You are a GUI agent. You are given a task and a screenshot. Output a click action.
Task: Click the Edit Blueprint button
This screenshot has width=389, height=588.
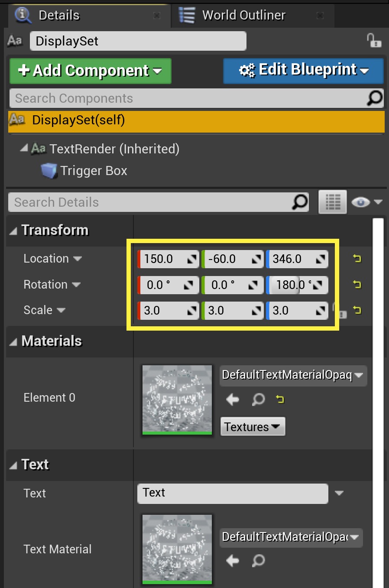(x=303, y=70)
